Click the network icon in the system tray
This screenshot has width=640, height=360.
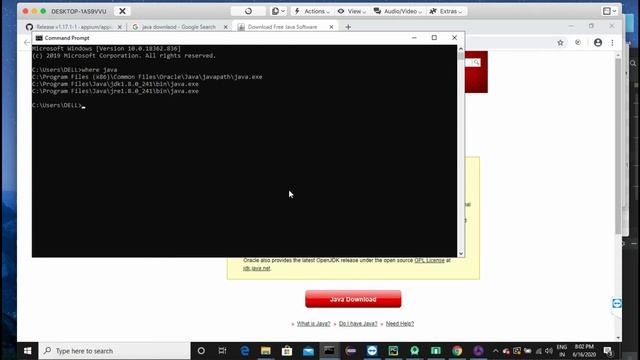538,351
